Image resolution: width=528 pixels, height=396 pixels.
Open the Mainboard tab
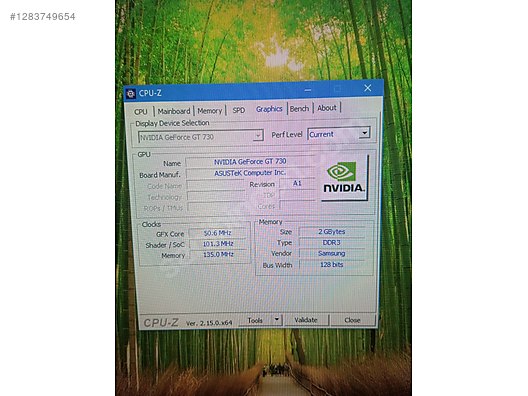click(x=174, y=111)
